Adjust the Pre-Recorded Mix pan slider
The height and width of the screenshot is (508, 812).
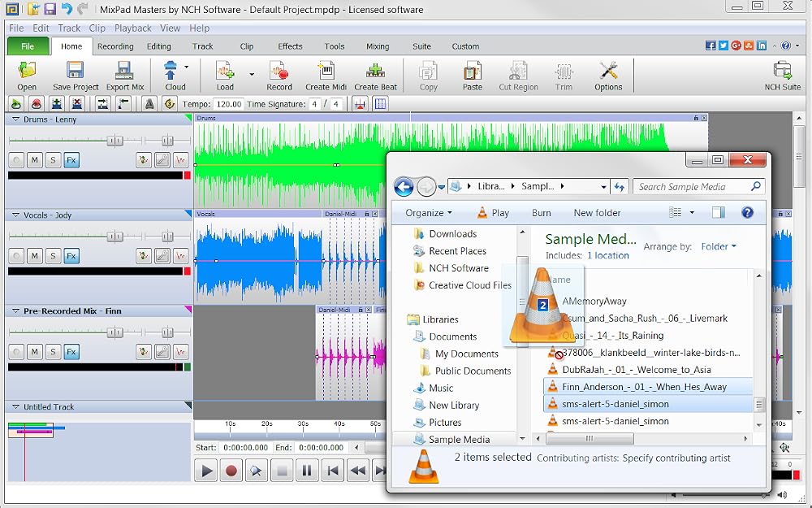[167, 332]
